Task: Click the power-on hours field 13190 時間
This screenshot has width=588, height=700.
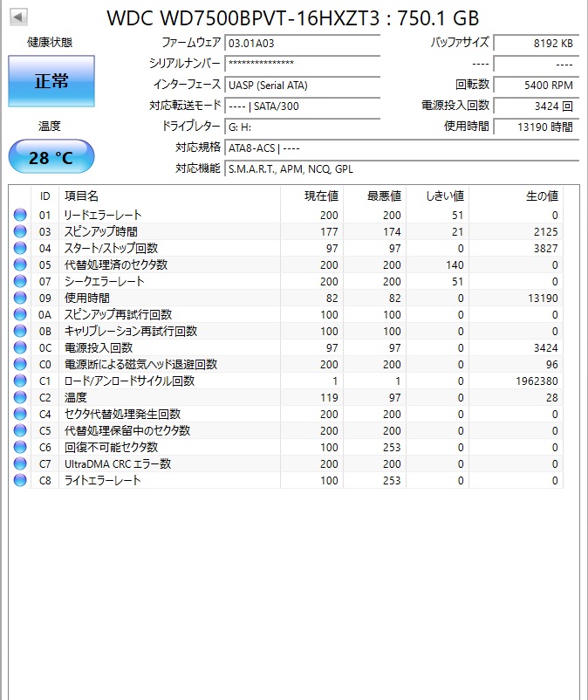Action: coord(537,127)
